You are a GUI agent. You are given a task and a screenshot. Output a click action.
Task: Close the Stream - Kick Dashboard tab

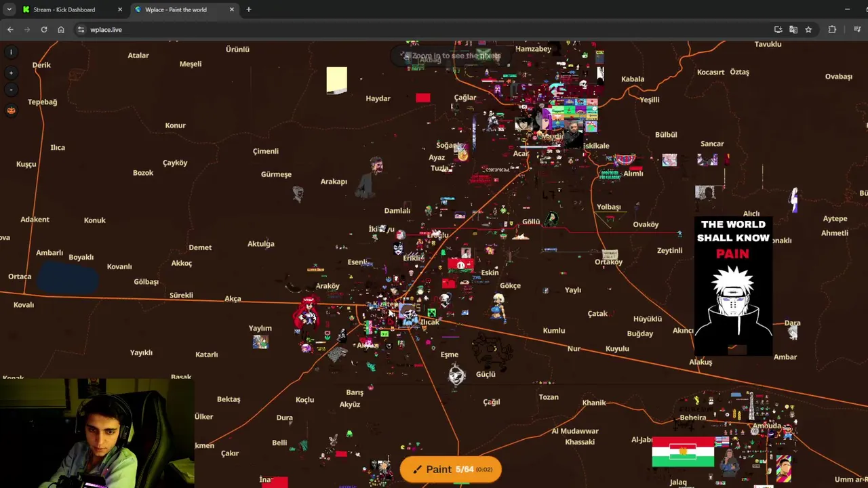pyautogui.click(x=120, y=9)
